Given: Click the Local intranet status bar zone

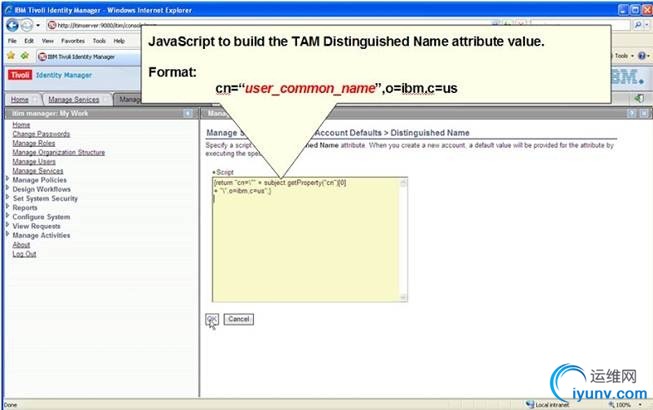Looking at the screenshot, I should tap(548, 405).
